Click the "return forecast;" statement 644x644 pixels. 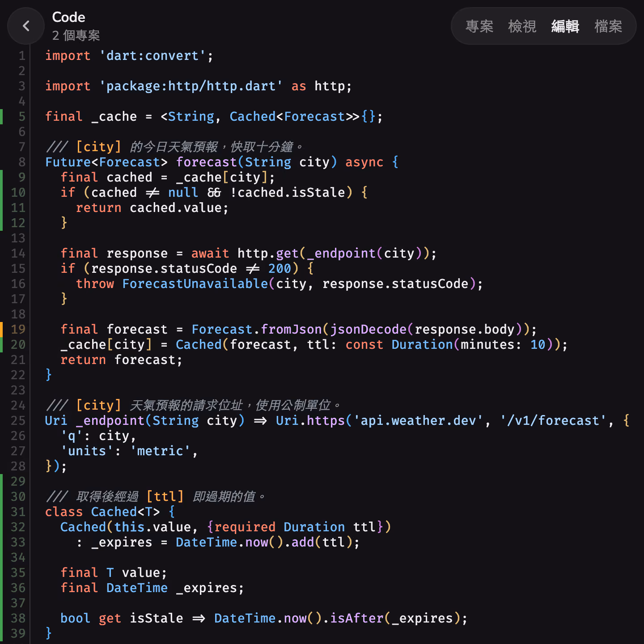pyautogui.click(x=121, y=360)
